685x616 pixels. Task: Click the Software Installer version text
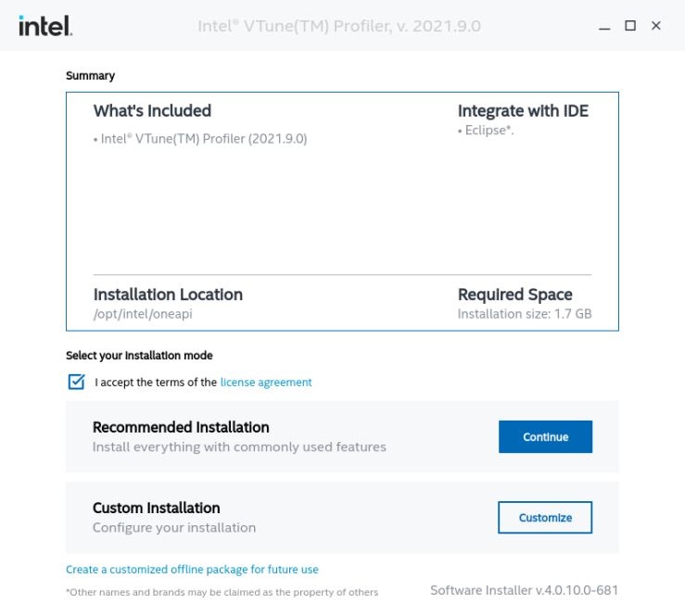[x=524, y=590]
